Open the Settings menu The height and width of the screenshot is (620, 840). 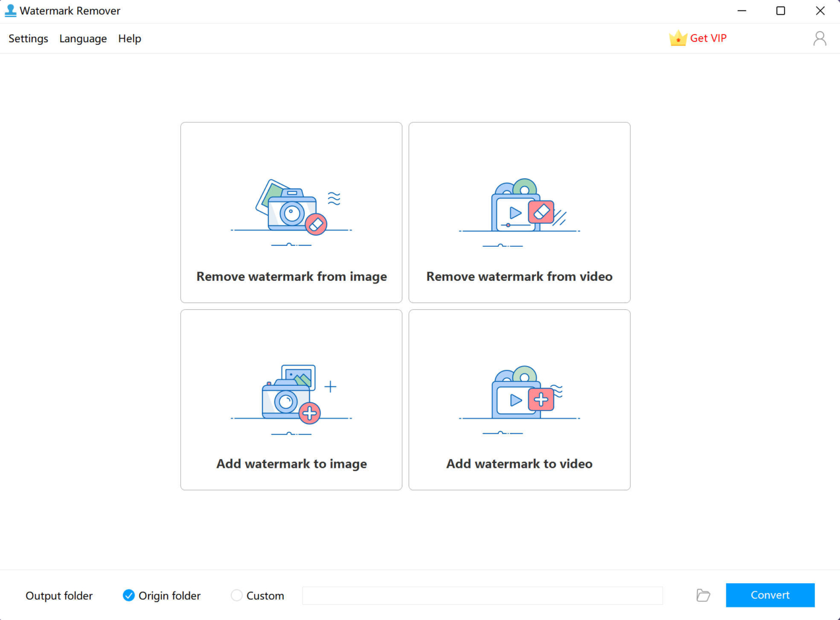(28, 38)
